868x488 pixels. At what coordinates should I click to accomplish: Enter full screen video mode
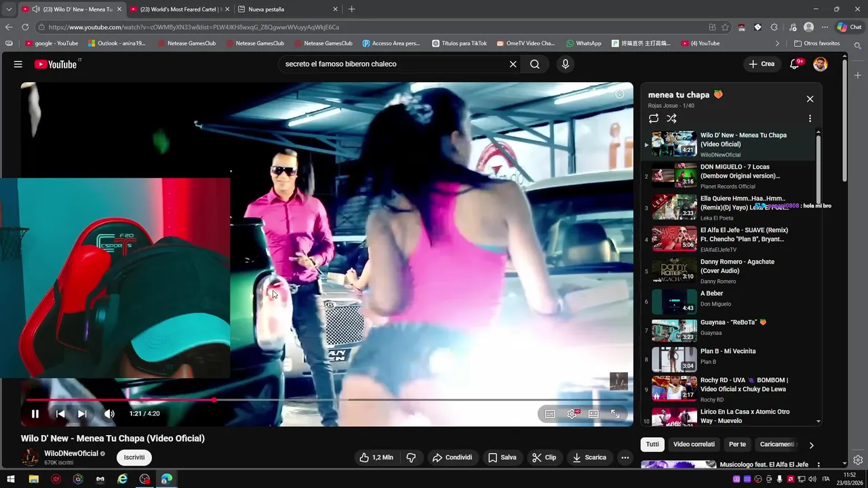point(615,413)
